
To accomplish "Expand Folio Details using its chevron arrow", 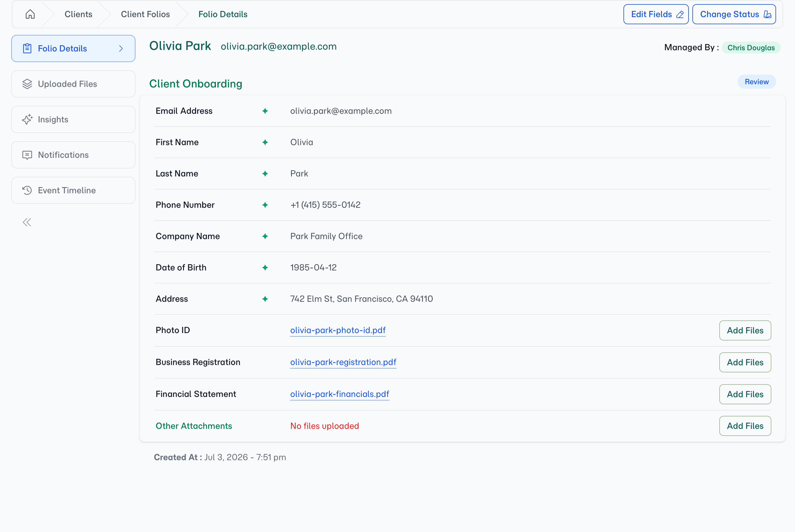I will [x=121, y=48].
